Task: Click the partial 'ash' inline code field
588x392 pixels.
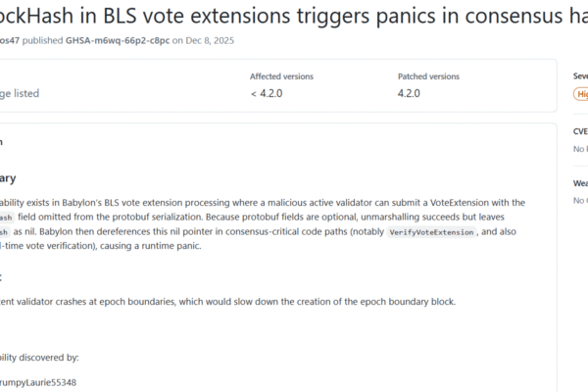Action: pos(8,217)
